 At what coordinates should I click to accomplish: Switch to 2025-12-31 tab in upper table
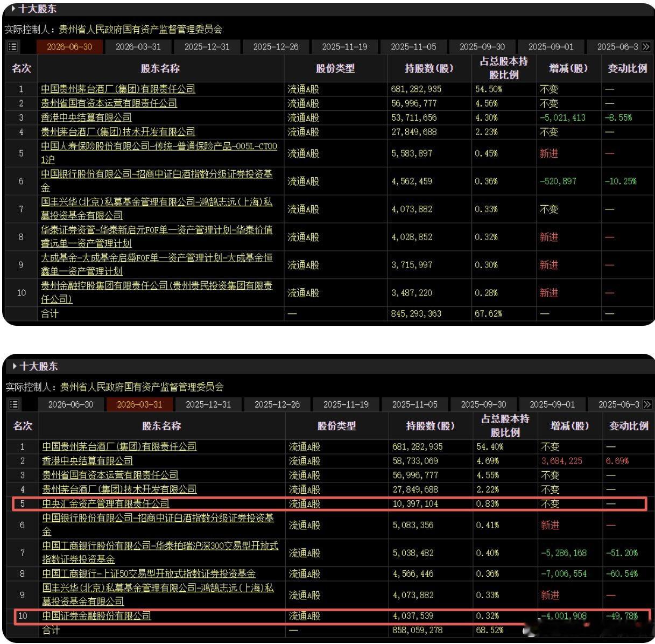click(x=207, y=47)
